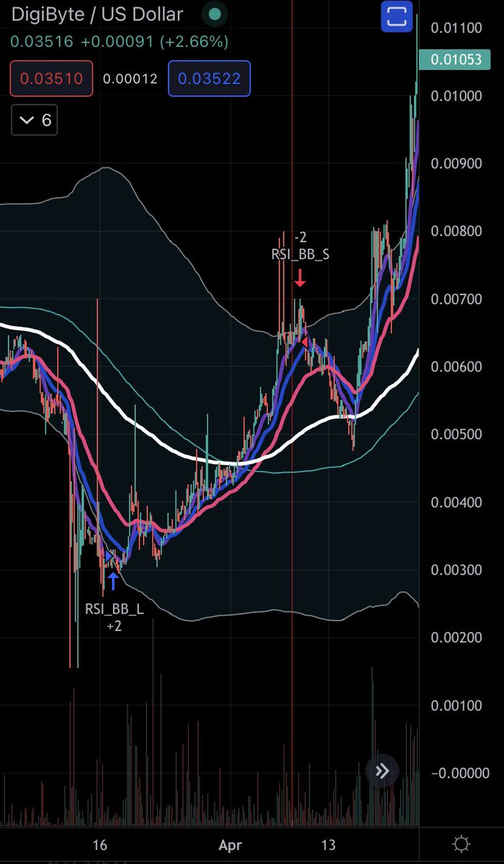504x864 pixels.
Task: Click the 0.00200 price scale label
Action: (456, 637)
